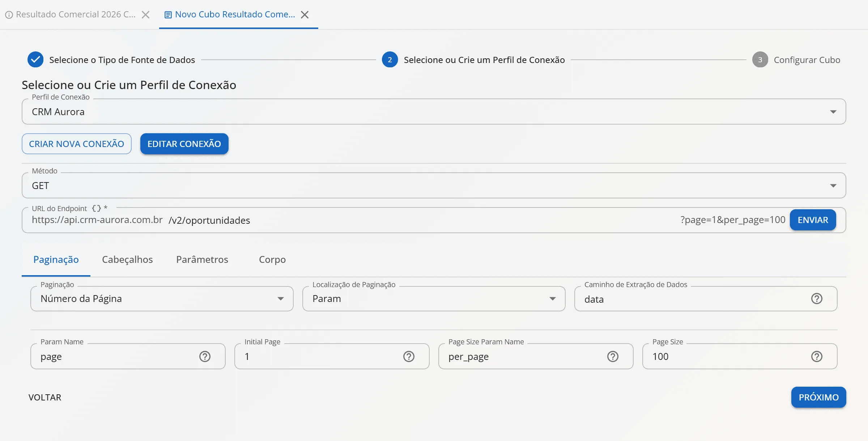Click the Initial Page input field
Viewport: 868px width, 441px height.
pos(332,357)
